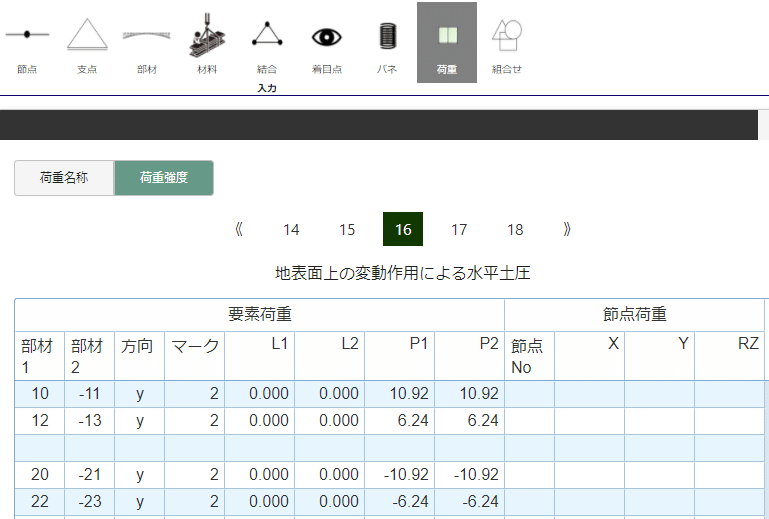Select マーク cell 2 in row 12
The image size is (769, 519).
(195, 421)
